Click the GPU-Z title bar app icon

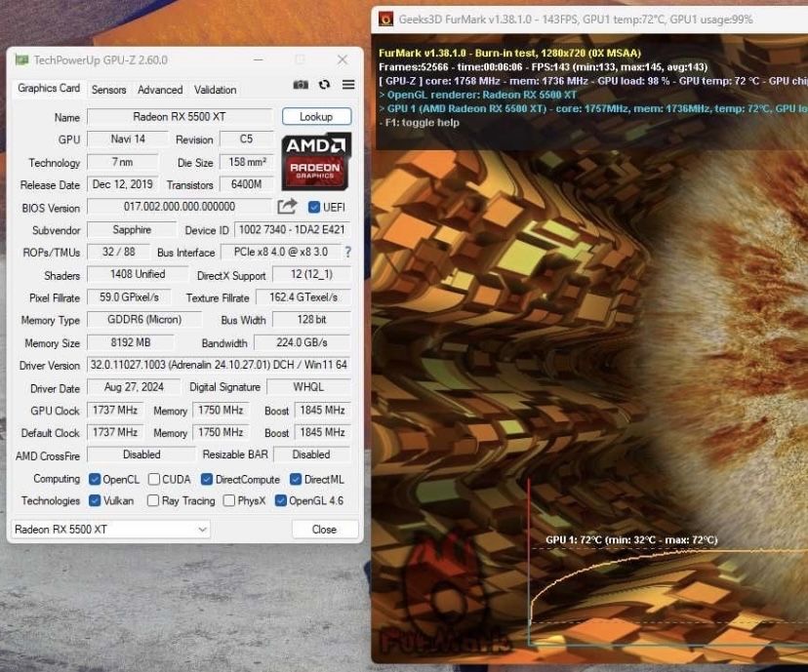(21, 59)
